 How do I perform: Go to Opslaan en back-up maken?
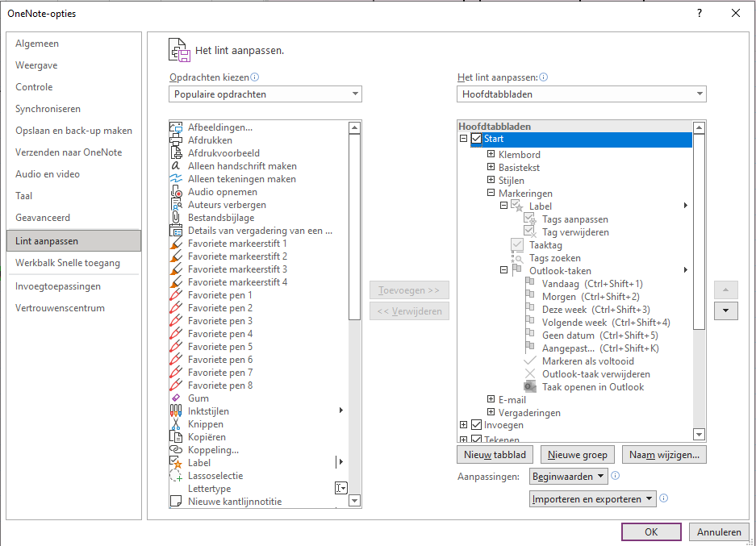click(73, 131)
